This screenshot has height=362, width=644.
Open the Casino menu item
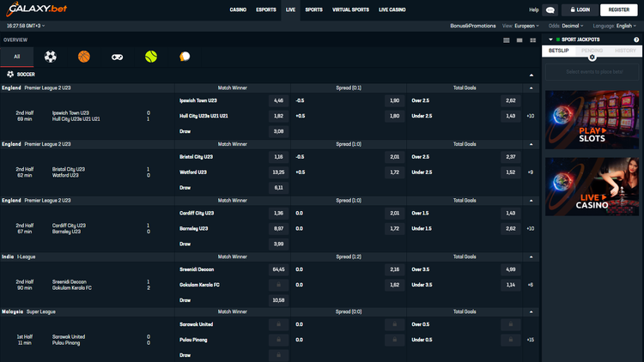tap(238, 9)
